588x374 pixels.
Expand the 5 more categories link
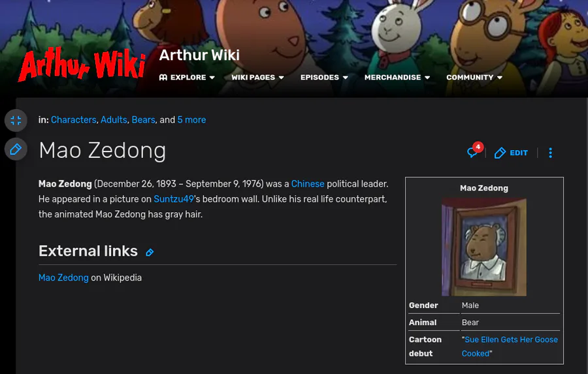tap(191, 120)
